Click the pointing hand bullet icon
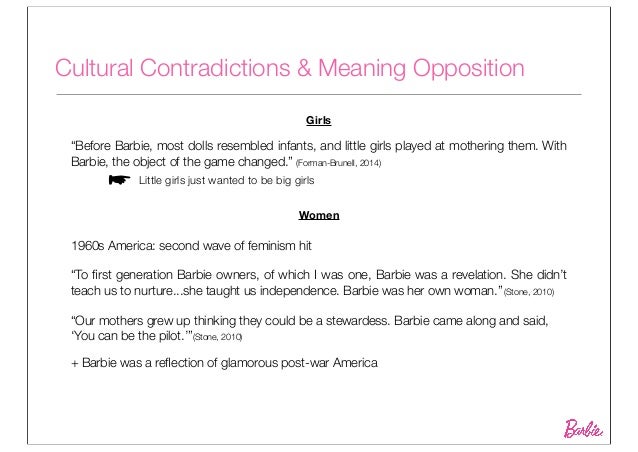Viewport: 638px width, 452px height. (x=119, y=180)
